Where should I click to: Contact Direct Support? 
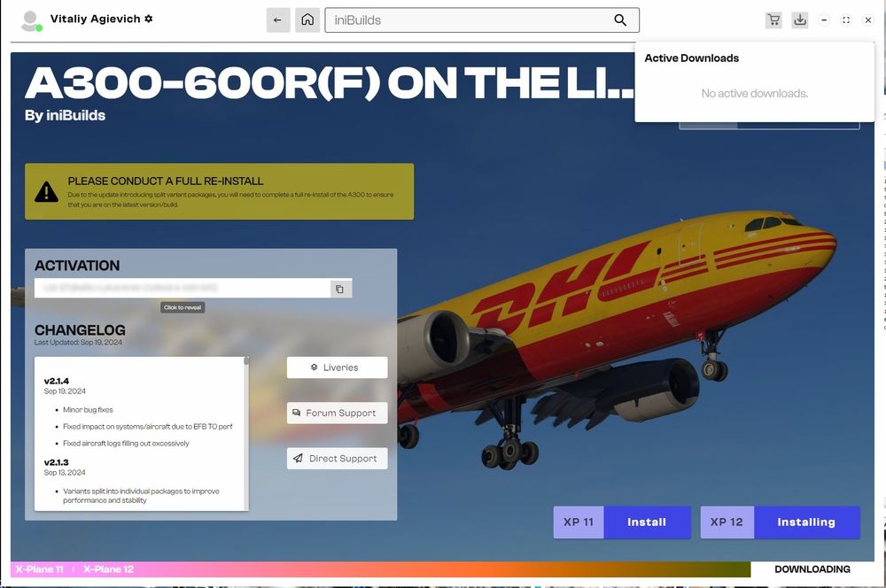click(337, 459)
